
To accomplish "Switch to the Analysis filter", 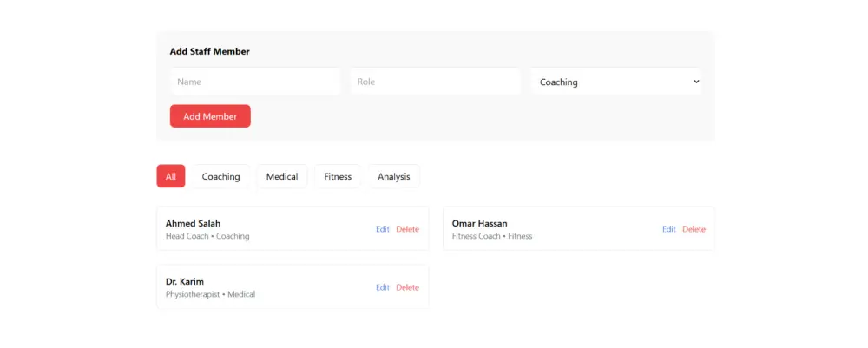I will pos(393,176).
